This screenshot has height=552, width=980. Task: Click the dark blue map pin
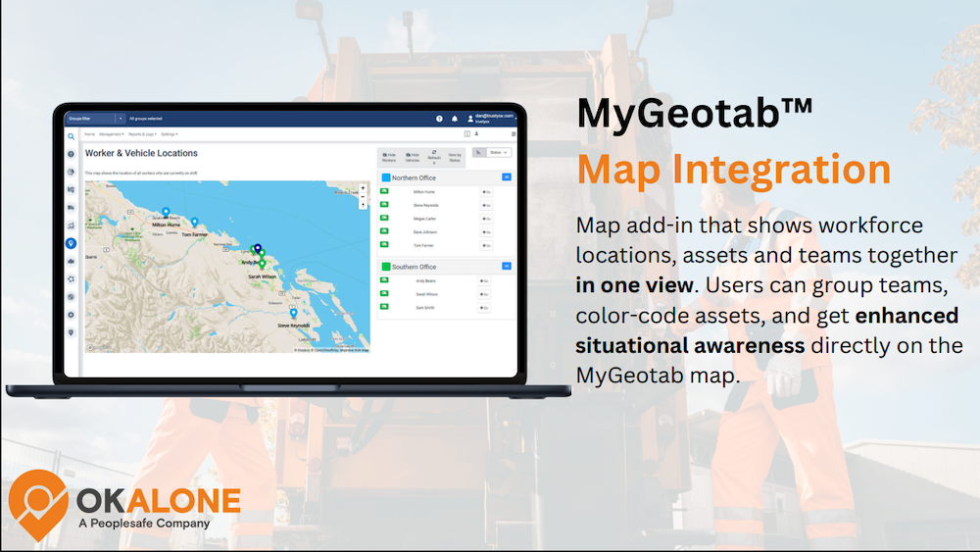tap(258, 249)
